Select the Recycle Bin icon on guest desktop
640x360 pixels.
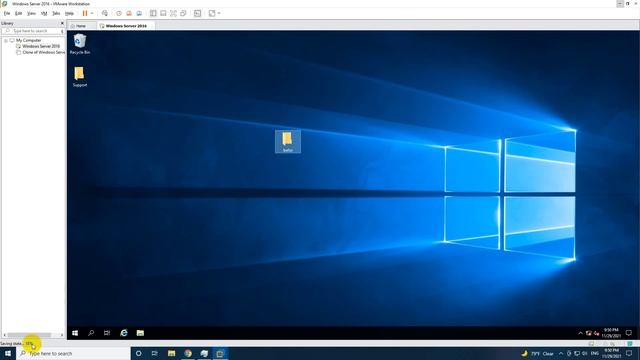[x=80, y=44]
